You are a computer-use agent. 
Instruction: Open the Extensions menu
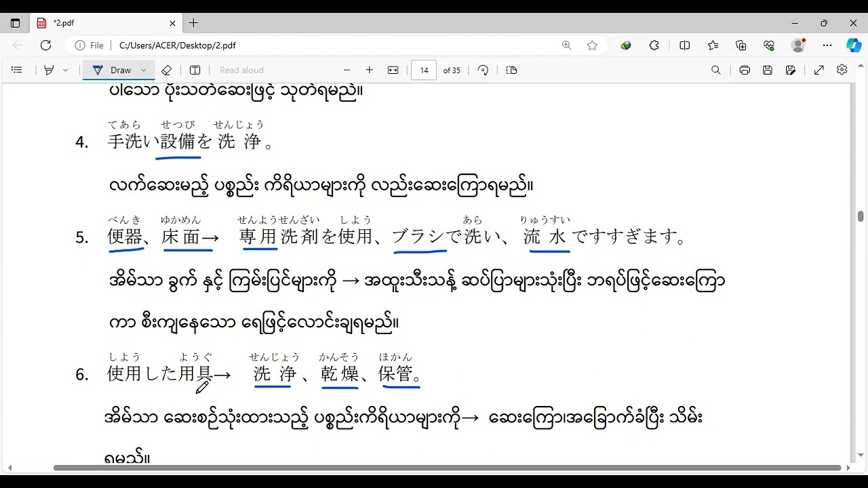654,45
